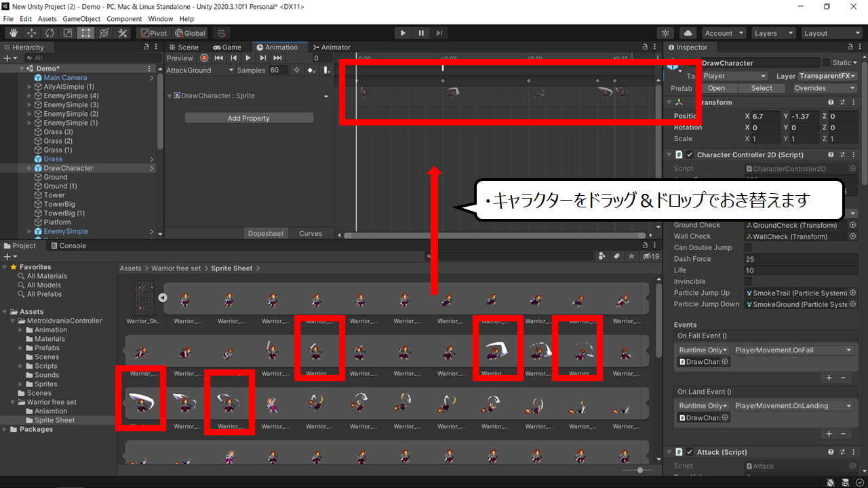The height and width of the screenshot is (488, 868).
Task: Click Search by Label icon in Project
Action: pyautogui.click(x=616, y=256)
